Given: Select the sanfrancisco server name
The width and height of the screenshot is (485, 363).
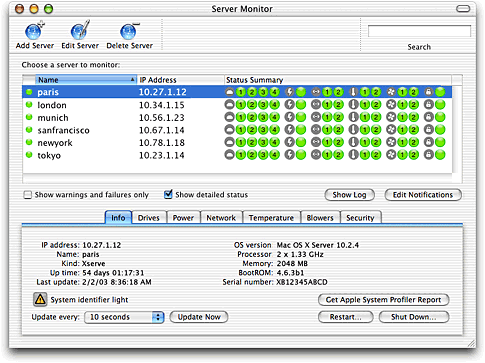Looking at the screenshot, I should point(63,130).
